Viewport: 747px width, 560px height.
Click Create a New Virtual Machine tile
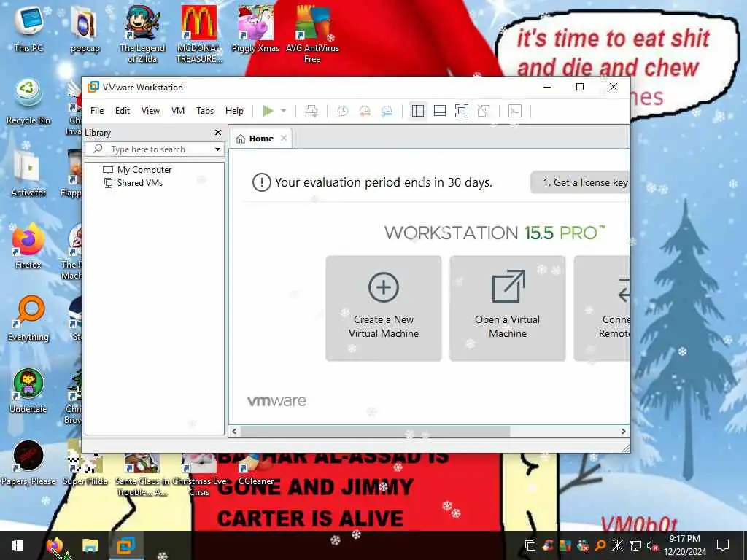pyautogui.click(x=384, y=308)
